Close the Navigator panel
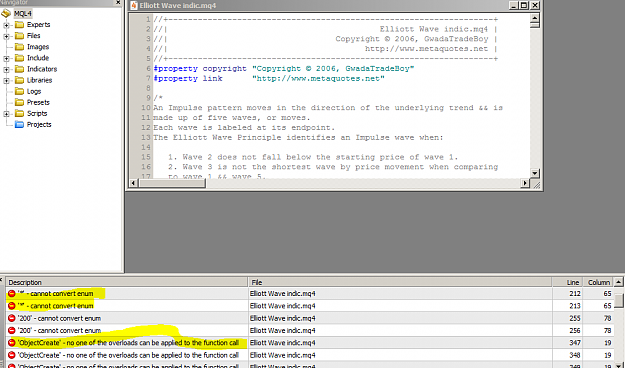The height and width of the screenshot is (368, 625). pyautogui.click(x=118, y=2)
